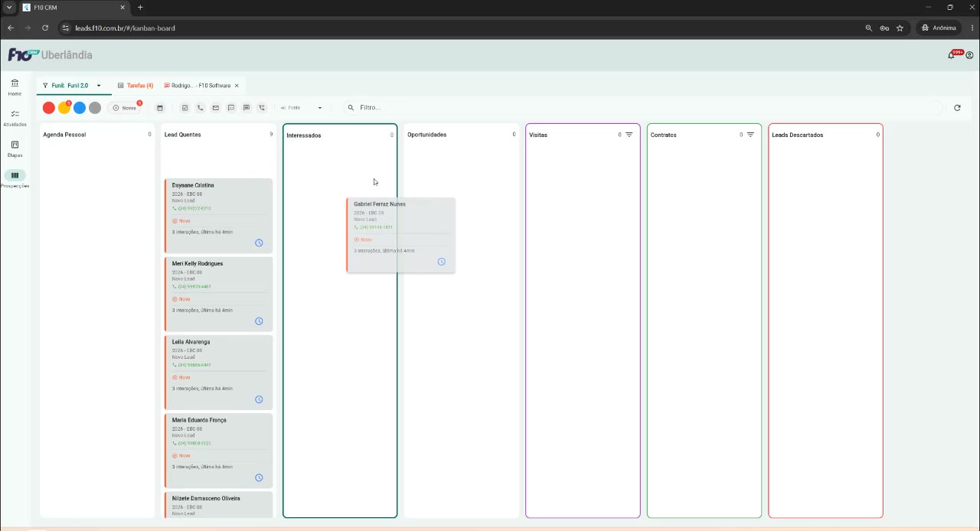Click the browser address bar URL
The image size is (980, 531).
click(125, 28)
